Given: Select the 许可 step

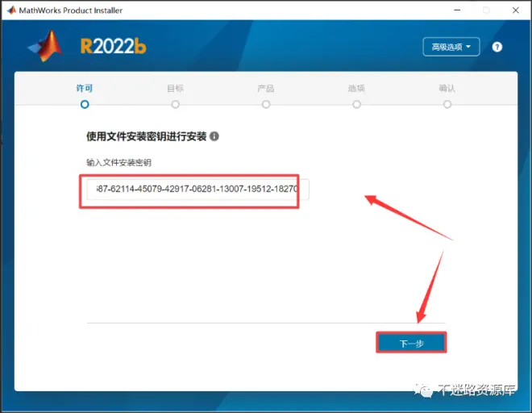Looking at the screenshot, I should (85, 96).
